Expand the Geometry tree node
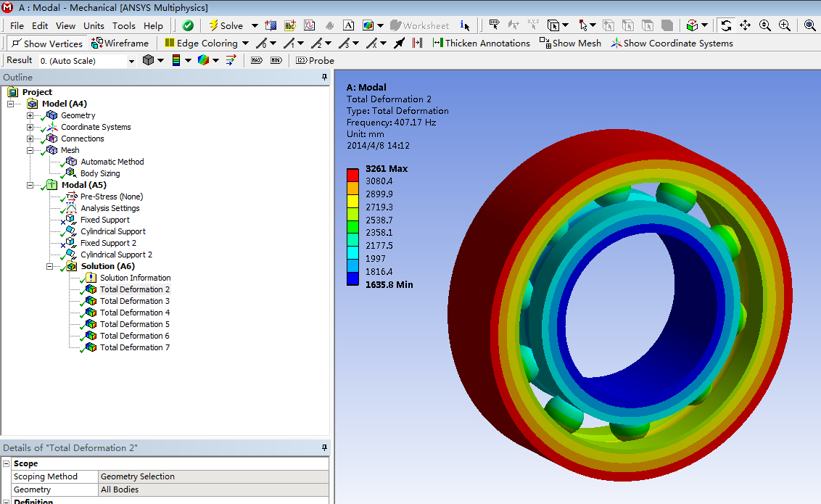The height and width of the screenshot is (504, 821). [x=30, y=115]
